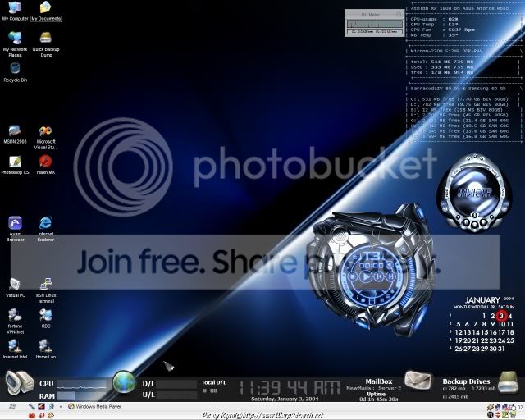The width and height of the screenshot is (525, 420).
Task: Stop playback on the media player skin
Action: pyautogui.click(x=353, y=276)
